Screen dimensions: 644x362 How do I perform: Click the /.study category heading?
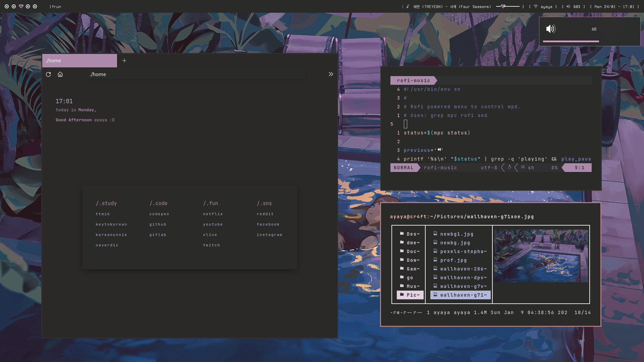pyautogui.click(x=106, y=203)
